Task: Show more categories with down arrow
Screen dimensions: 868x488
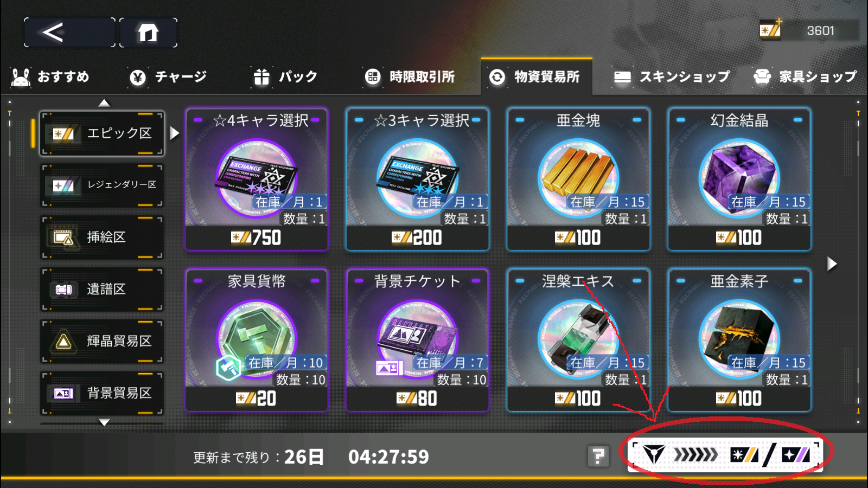Action: (104, 422)
